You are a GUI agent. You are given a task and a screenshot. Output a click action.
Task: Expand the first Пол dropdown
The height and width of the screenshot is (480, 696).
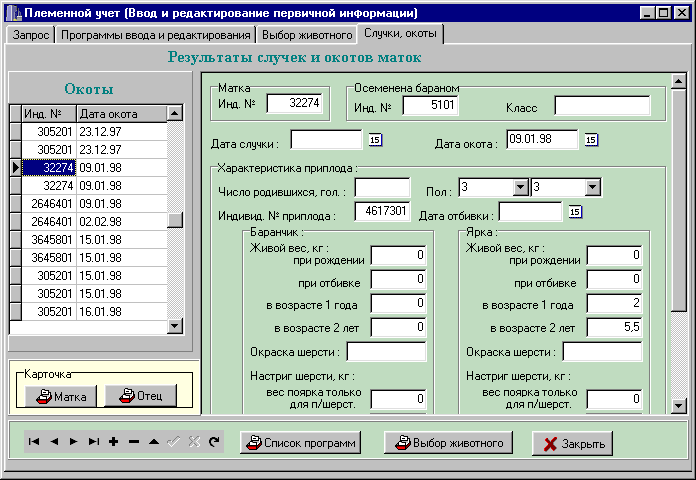519,187
